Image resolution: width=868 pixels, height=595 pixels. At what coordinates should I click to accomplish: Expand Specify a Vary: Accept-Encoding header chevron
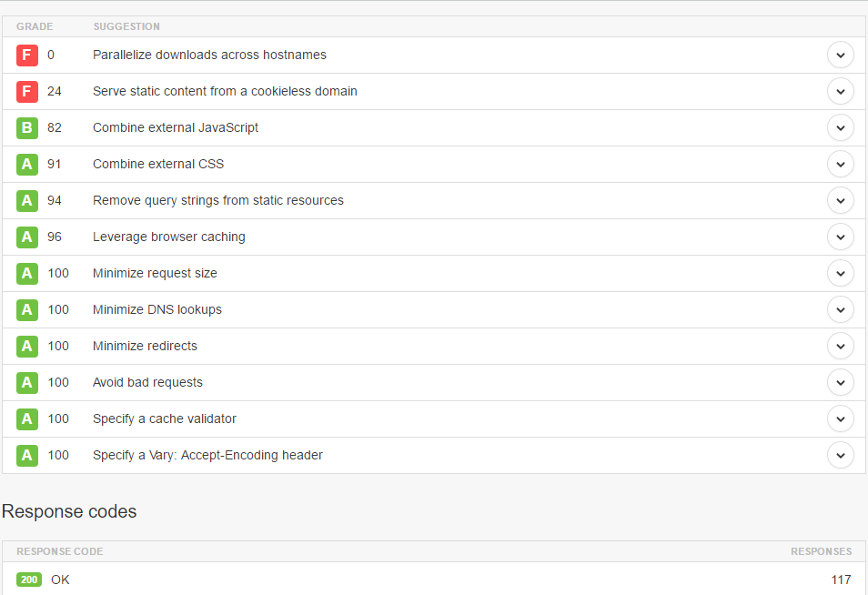click(x=840, y=455)
